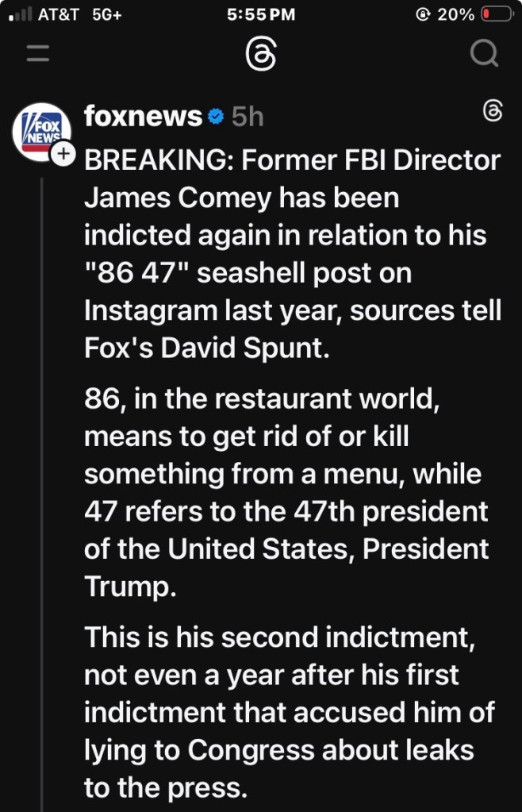
Task: Open search with the magnifying glass
Action: click(x=483, y=54)
